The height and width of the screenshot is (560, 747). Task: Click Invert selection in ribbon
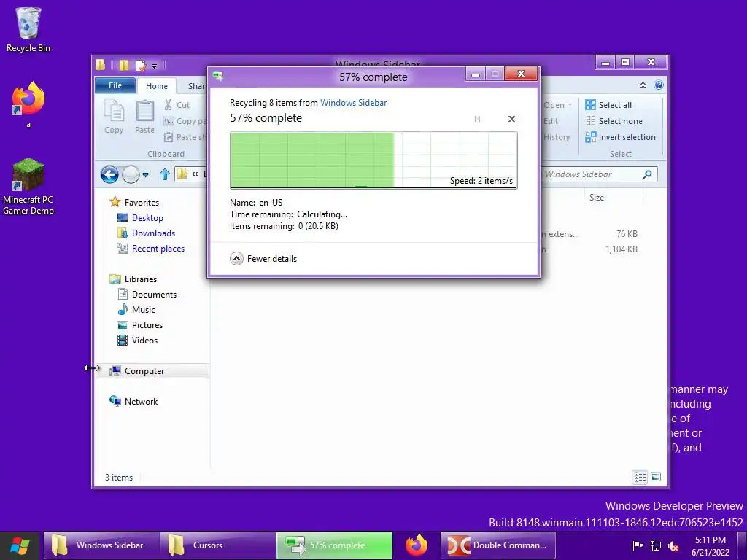click(620, 137)
